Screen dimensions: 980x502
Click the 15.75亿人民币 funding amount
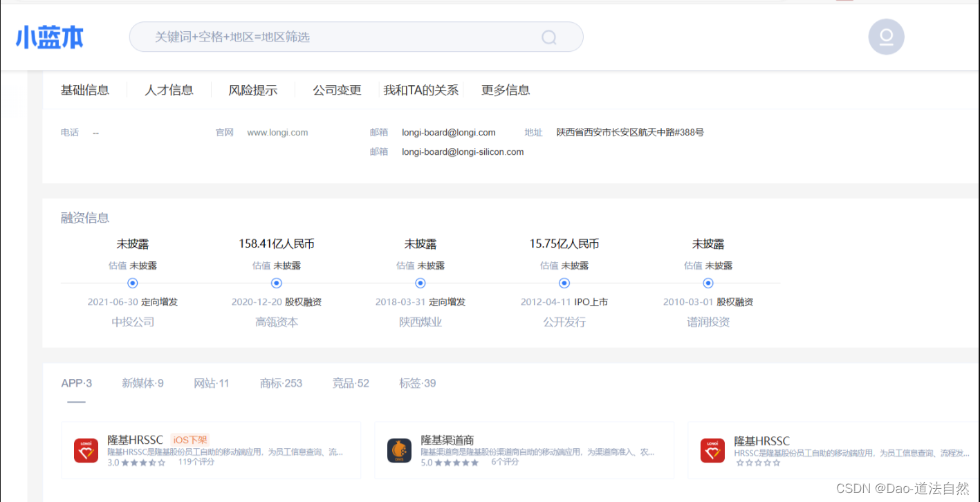tap(564, 244)
